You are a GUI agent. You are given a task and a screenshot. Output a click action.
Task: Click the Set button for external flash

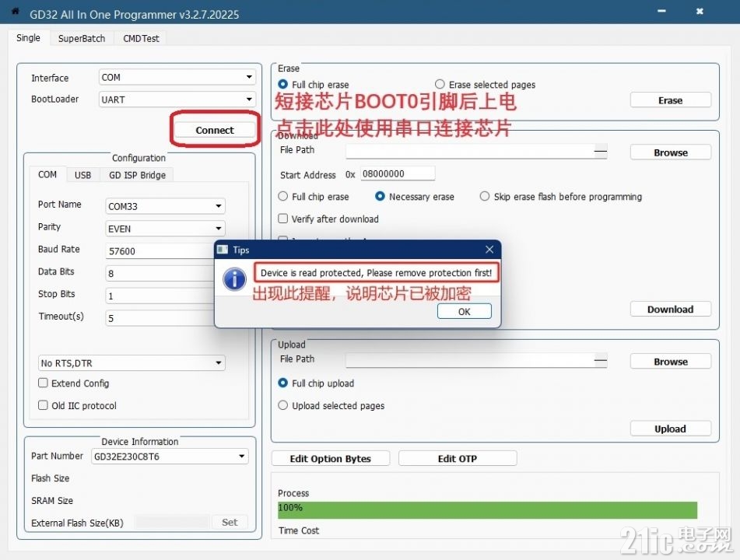(230, 522)
